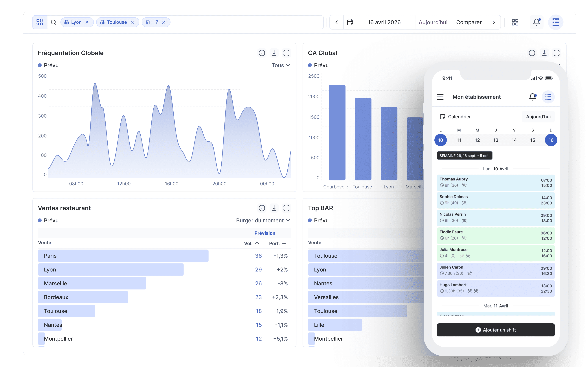Screen dimensions: 588x367
Task: Click the Courbevoie bar in CA Global
Action: tap(337, 132)
